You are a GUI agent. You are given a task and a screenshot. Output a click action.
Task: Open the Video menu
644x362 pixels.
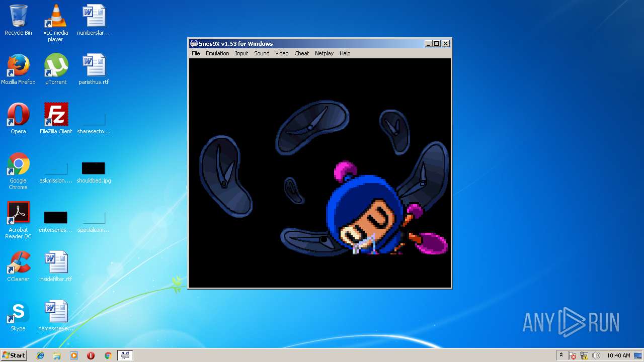point(282,53)
